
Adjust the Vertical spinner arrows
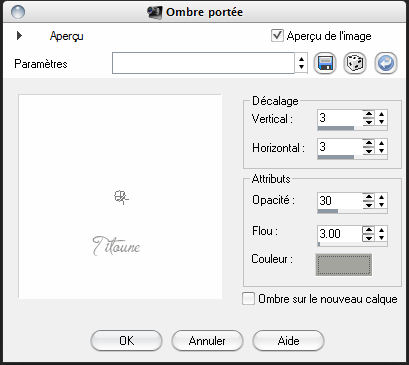pos(368,118)
